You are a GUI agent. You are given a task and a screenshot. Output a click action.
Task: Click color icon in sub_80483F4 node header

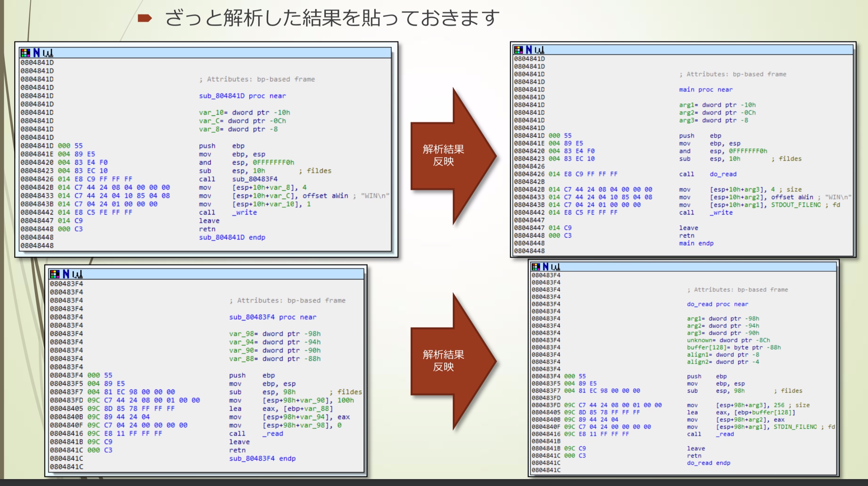coord(55,274)
